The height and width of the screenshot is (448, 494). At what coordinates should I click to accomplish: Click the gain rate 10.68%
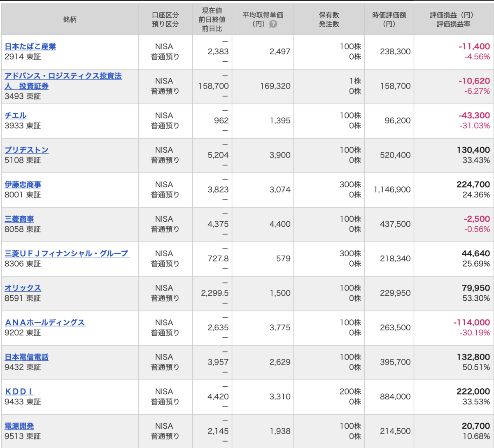(476, 436)
